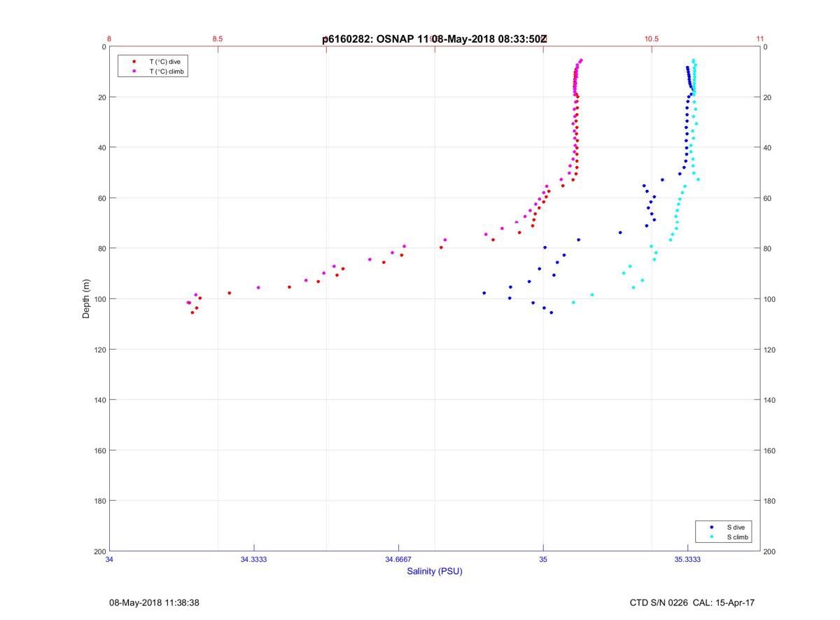Click the blue '35' salinity tick label
Screen dimensions: 840x620
tap(543, 559)
